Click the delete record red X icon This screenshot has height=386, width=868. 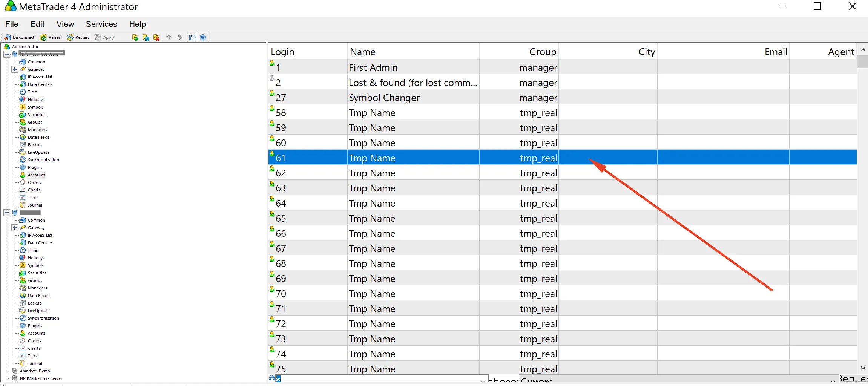(x=156, y=37)
